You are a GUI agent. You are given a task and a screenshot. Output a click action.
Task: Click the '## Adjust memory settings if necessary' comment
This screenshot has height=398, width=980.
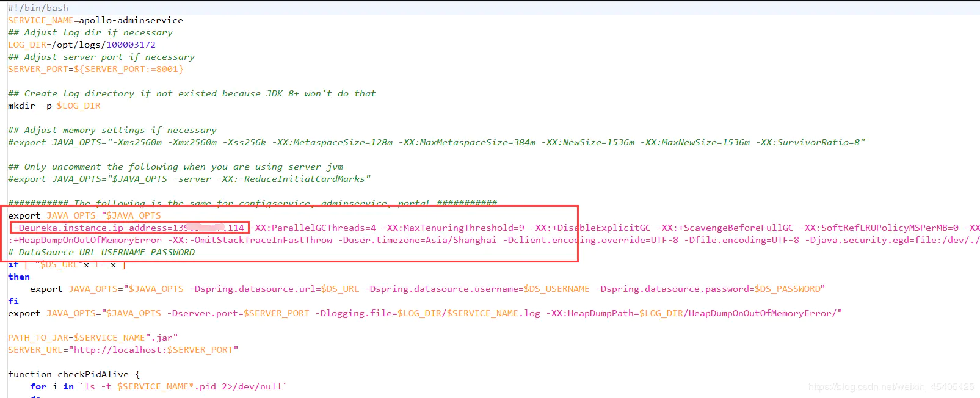[x=112, y=130]
